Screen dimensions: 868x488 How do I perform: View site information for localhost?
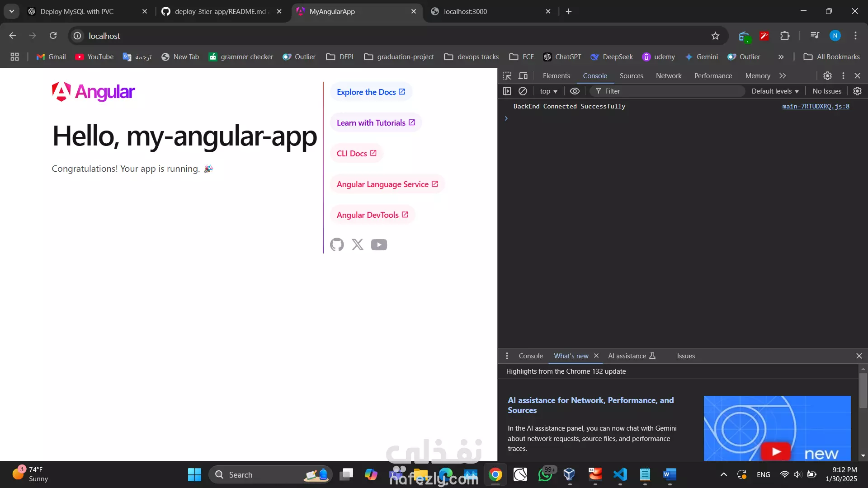tap(78, 36)
